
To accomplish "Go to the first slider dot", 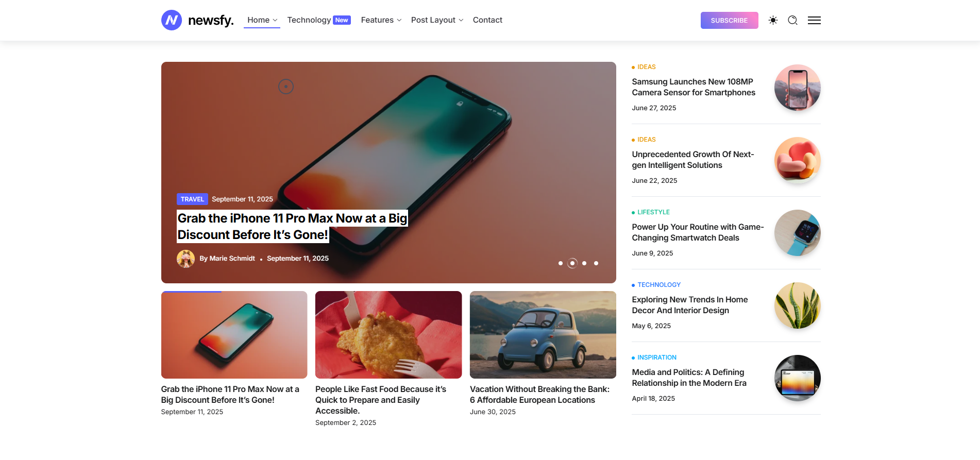I will [561, 263].
